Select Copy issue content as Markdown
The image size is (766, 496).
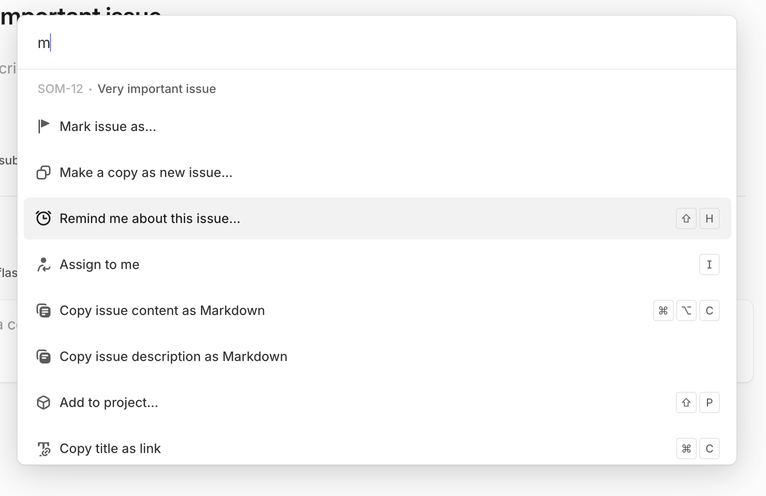point(162,310)
